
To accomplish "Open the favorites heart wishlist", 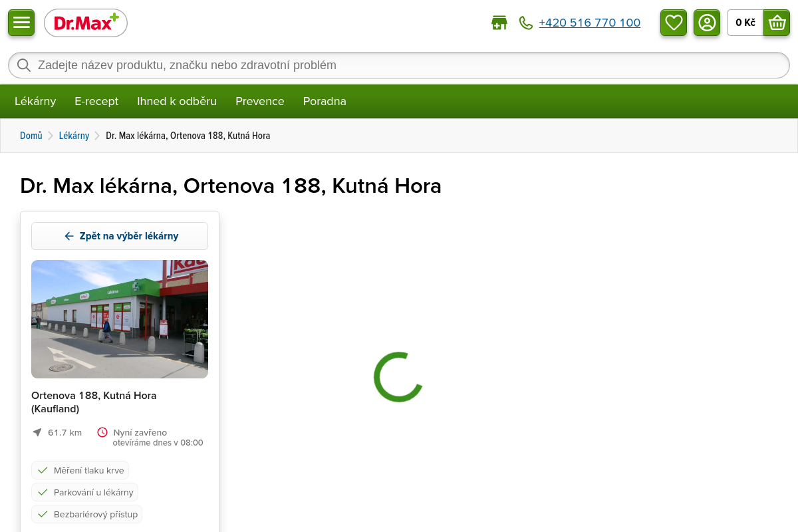I will 674,23.
